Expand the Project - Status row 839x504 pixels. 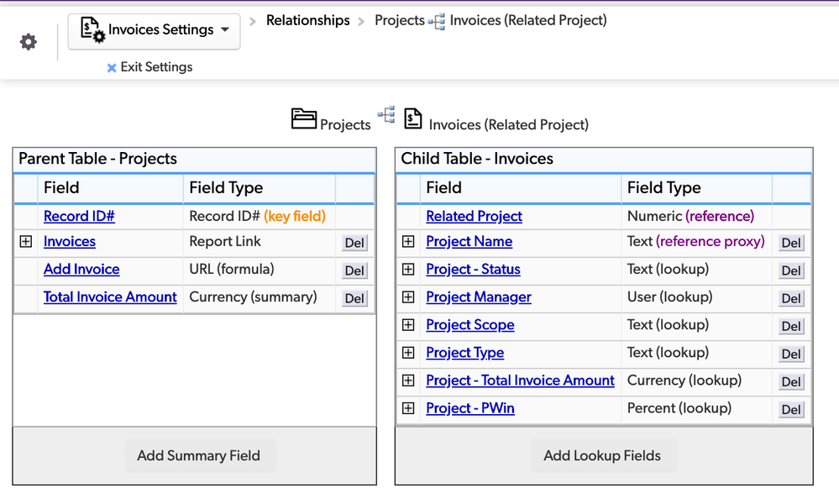pyautogui.click(x=408, y=269)
